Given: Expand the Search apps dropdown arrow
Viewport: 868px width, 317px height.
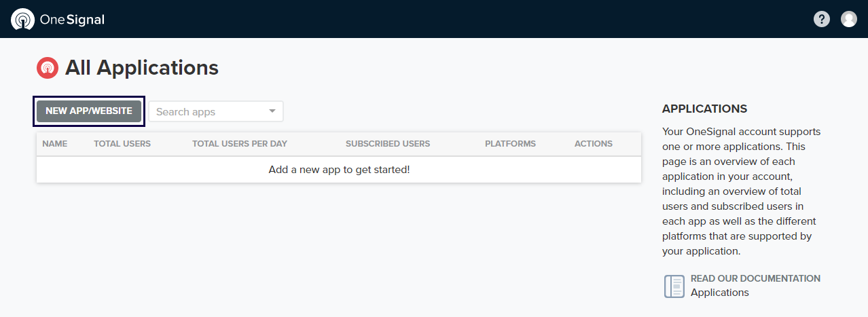Looking at the screenshot, I should [x=272, y=111].
